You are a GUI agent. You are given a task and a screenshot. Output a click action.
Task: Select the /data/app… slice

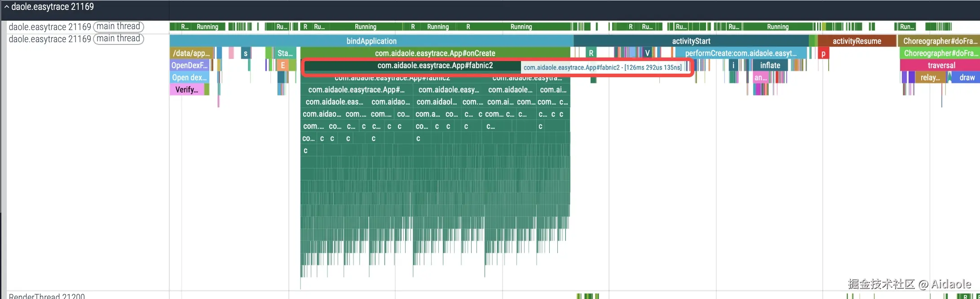(x=192, y=53)
